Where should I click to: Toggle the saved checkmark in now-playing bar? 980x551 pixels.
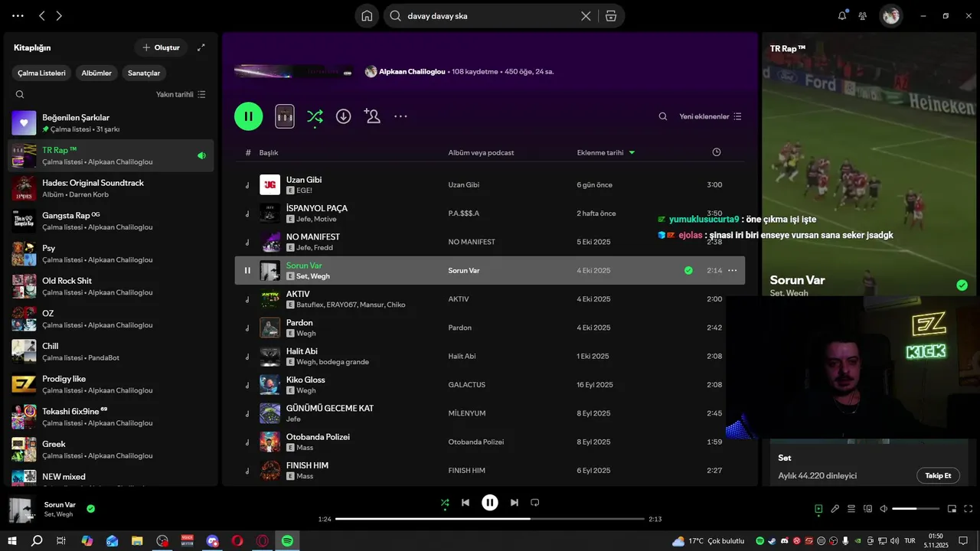(91, 508)
